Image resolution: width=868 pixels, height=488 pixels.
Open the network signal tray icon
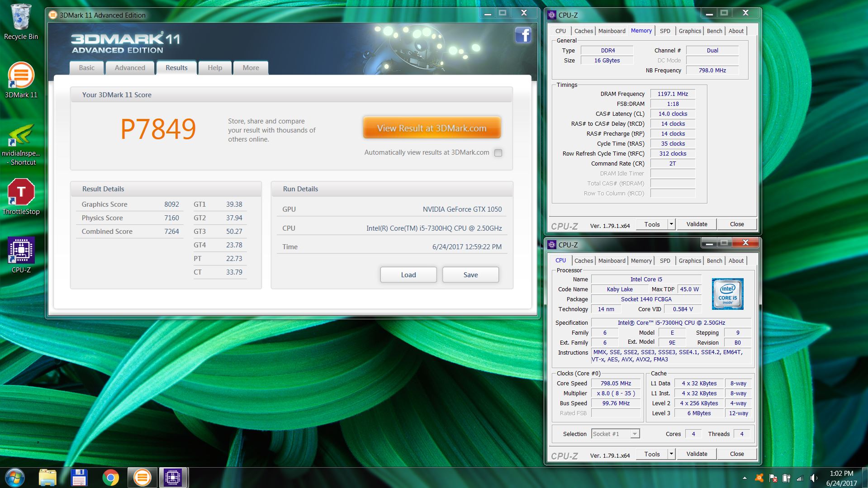pyautogui.click(x=800, y=478)
